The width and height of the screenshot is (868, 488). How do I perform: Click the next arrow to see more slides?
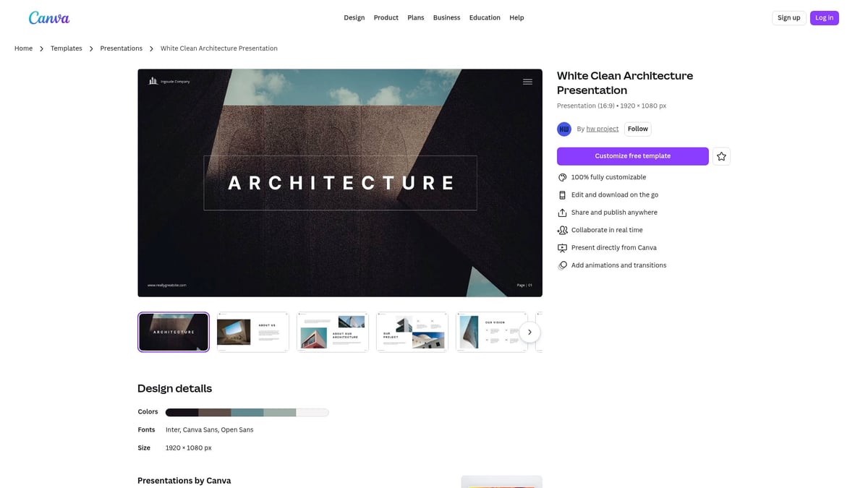click(x=529, y=331)
